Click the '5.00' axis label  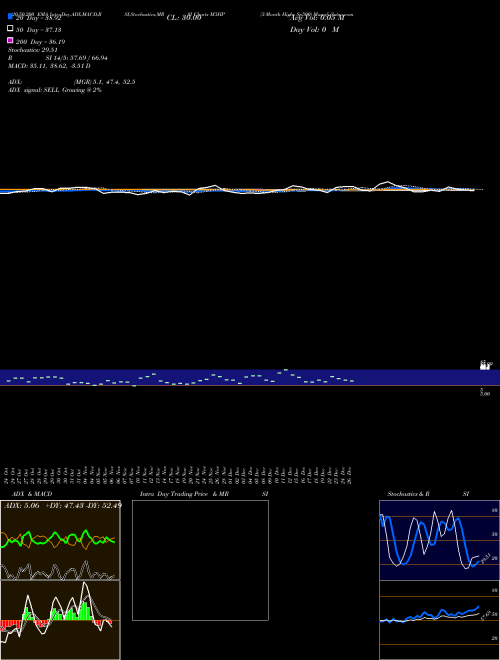(485, 394)
